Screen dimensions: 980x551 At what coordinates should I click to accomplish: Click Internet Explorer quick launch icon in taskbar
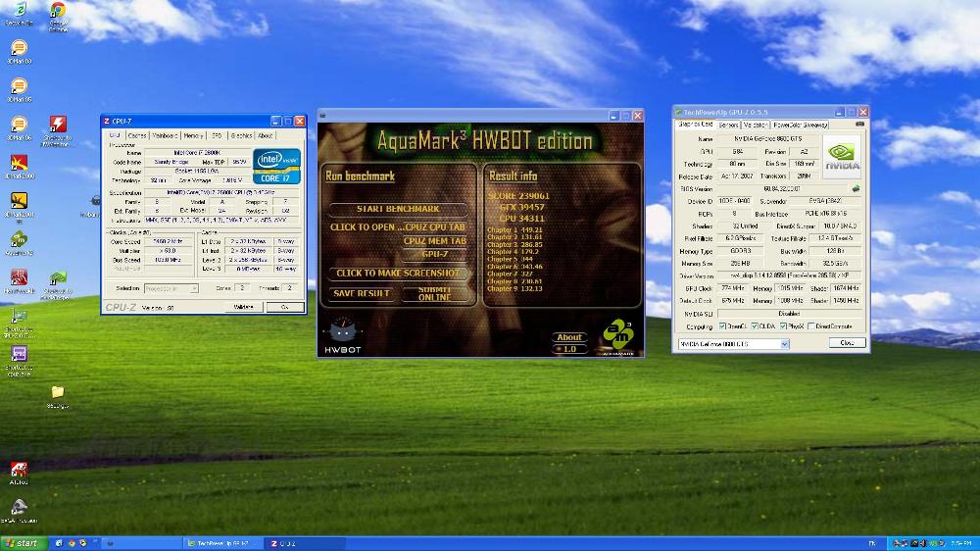point(59,543)
